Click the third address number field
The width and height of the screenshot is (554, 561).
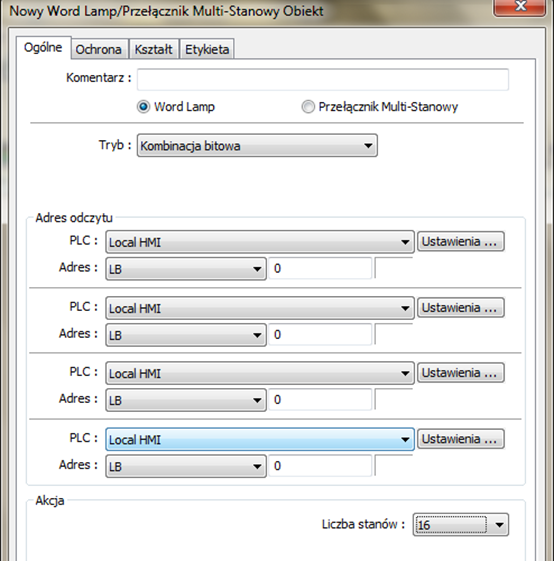[320, 400]
